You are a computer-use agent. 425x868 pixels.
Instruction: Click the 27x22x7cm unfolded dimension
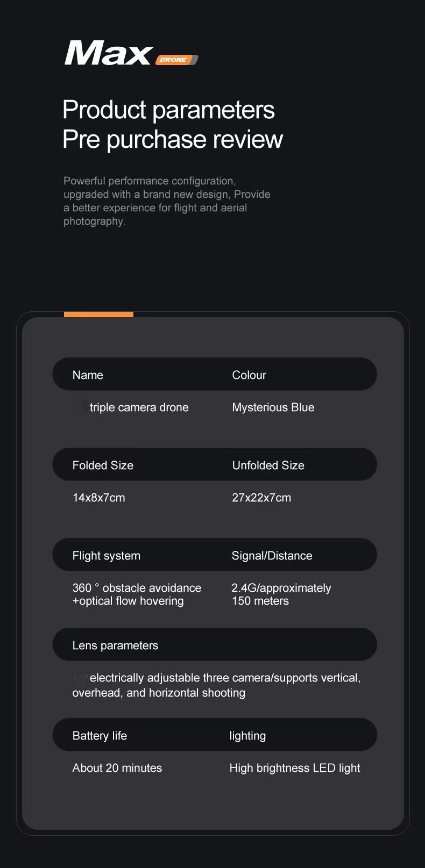[x=261, y=498]
